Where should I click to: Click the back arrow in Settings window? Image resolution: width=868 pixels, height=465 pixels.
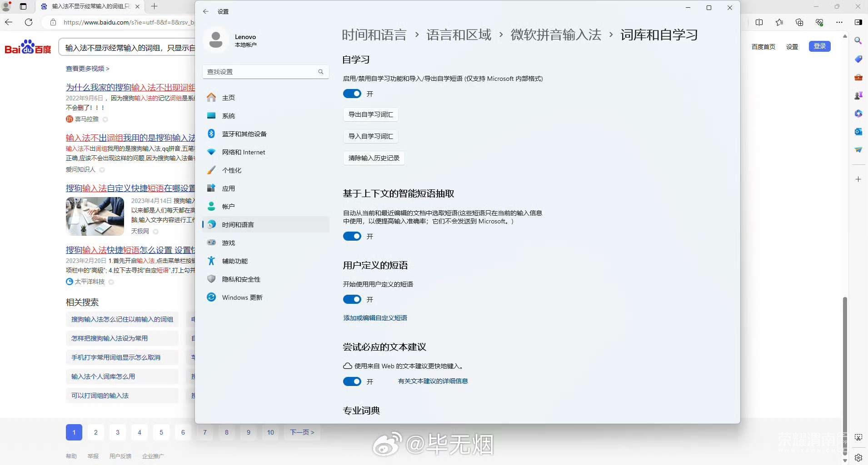pyautogui.click(x=206, y=11)
